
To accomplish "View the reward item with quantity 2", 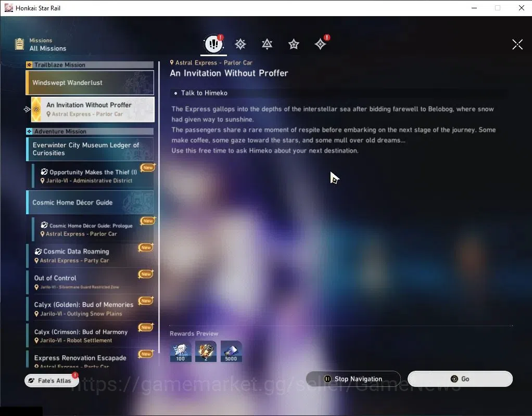I will point(206,351).
